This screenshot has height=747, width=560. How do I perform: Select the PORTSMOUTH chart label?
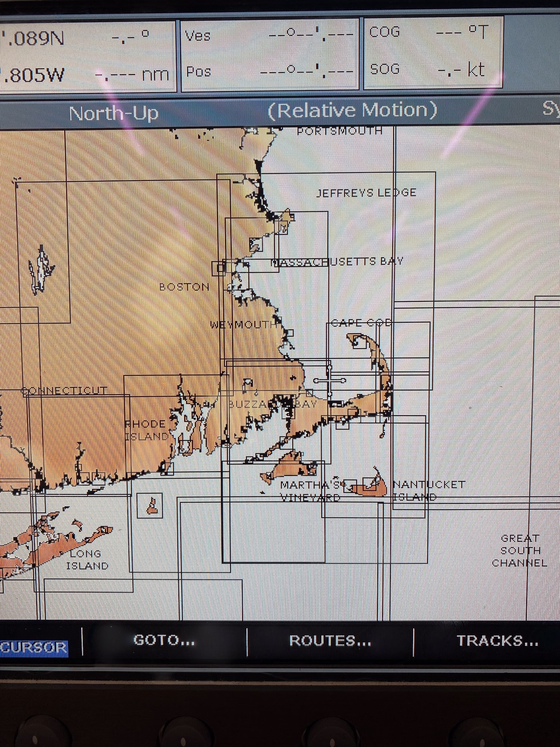340,130
